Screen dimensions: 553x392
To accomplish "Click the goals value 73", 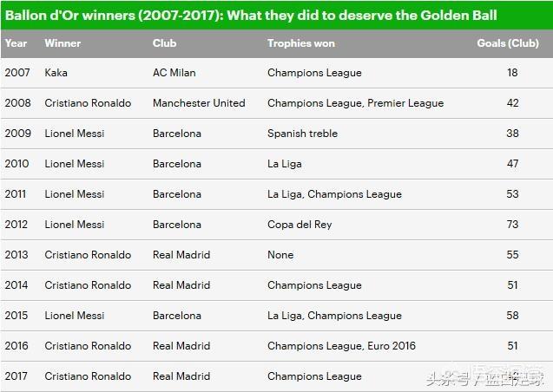I will (x=512, y=225).
